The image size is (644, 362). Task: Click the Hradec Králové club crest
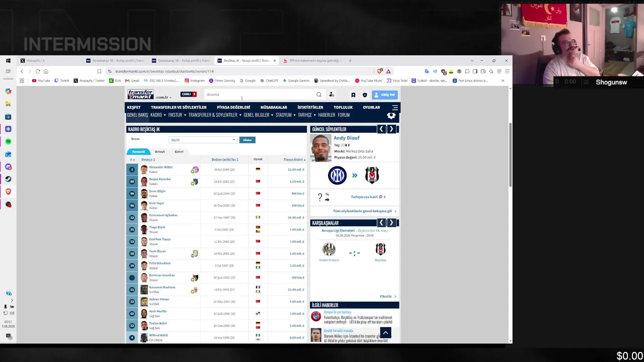[329, 249]
